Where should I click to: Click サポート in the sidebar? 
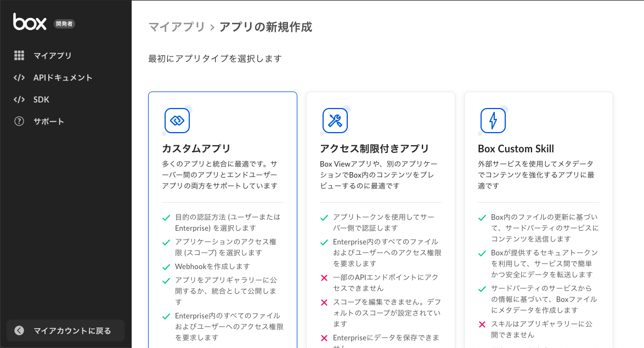(49, 121)
